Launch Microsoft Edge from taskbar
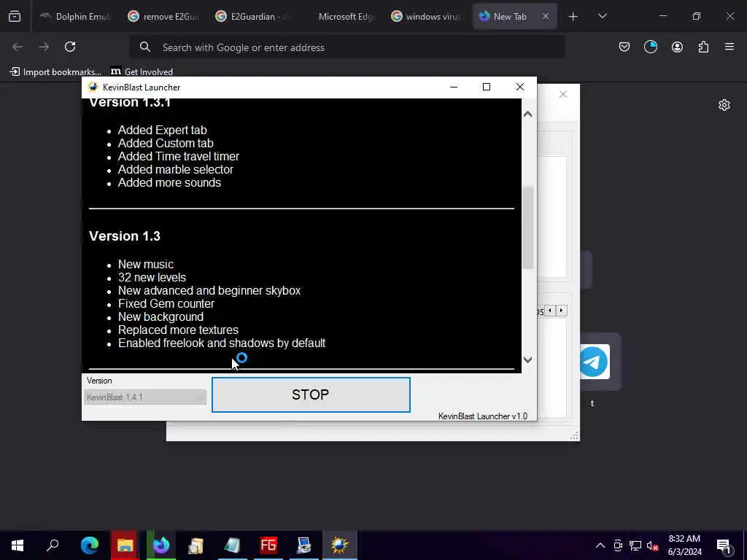747x560 pixels. click(89, 545)
